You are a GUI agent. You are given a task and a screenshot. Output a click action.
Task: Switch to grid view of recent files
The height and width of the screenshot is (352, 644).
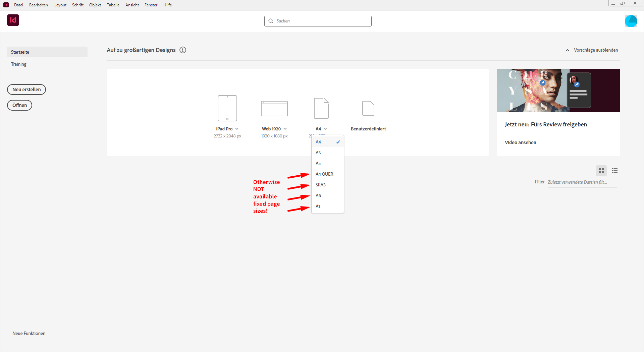[601, 170]
